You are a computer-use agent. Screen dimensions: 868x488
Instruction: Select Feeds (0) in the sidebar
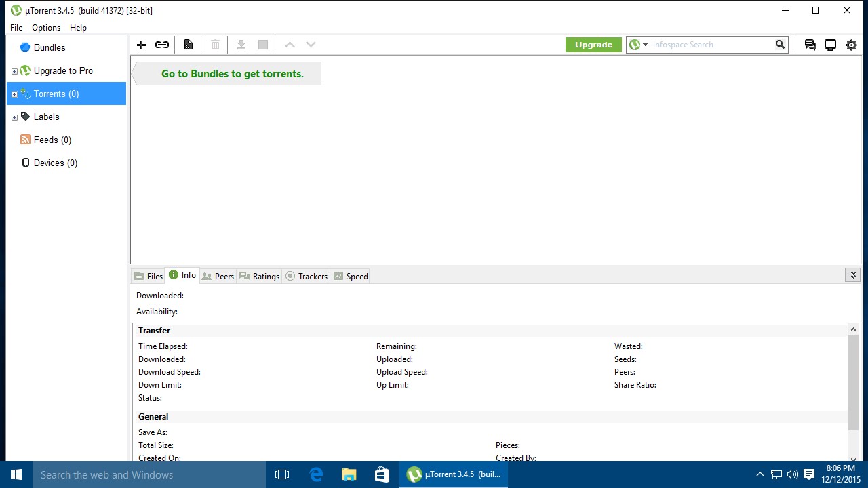[x=52, y=140]
